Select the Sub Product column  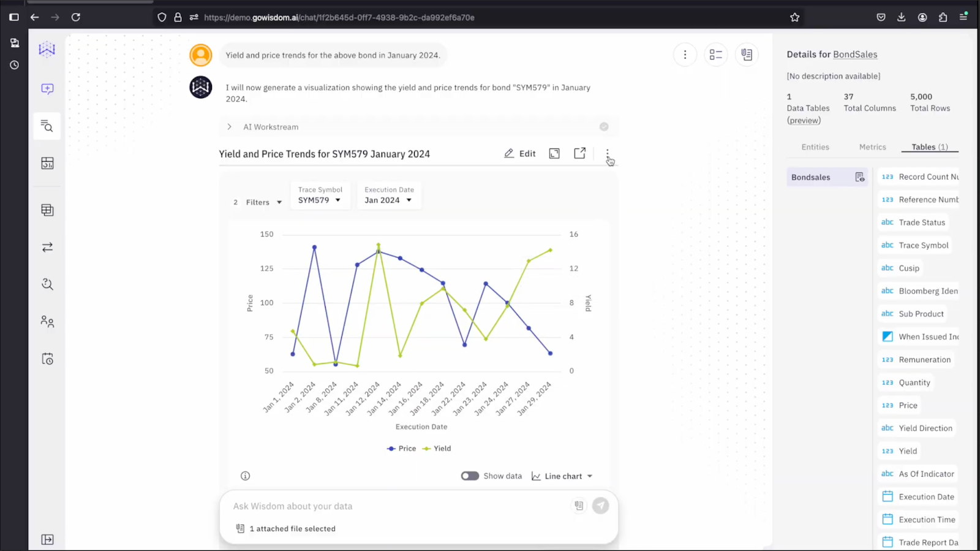(913, 314)
